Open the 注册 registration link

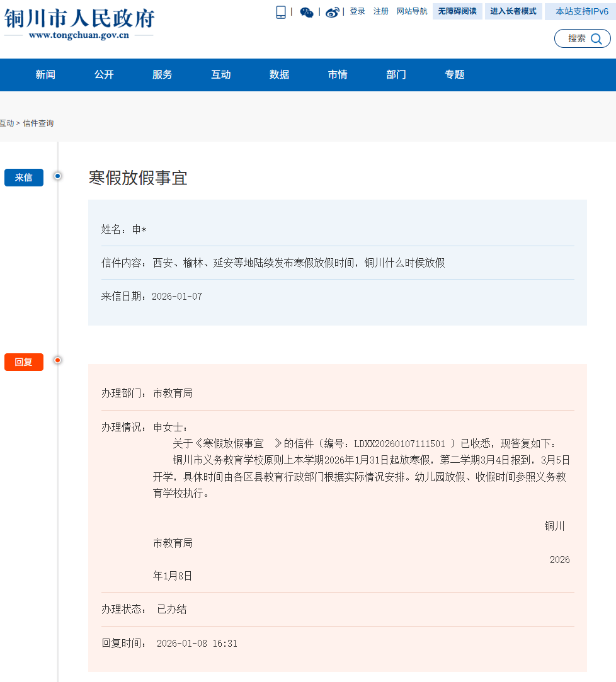coord(381,11)
